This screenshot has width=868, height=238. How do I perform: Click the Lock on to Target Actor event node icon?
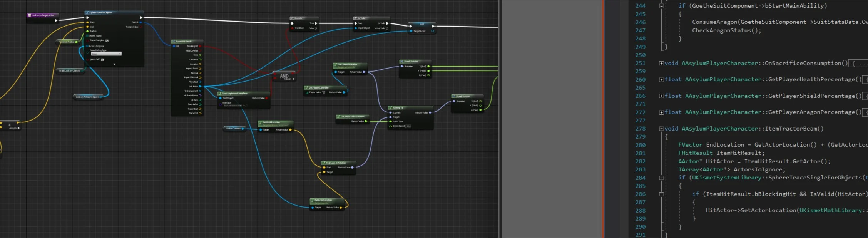[29, 15]
